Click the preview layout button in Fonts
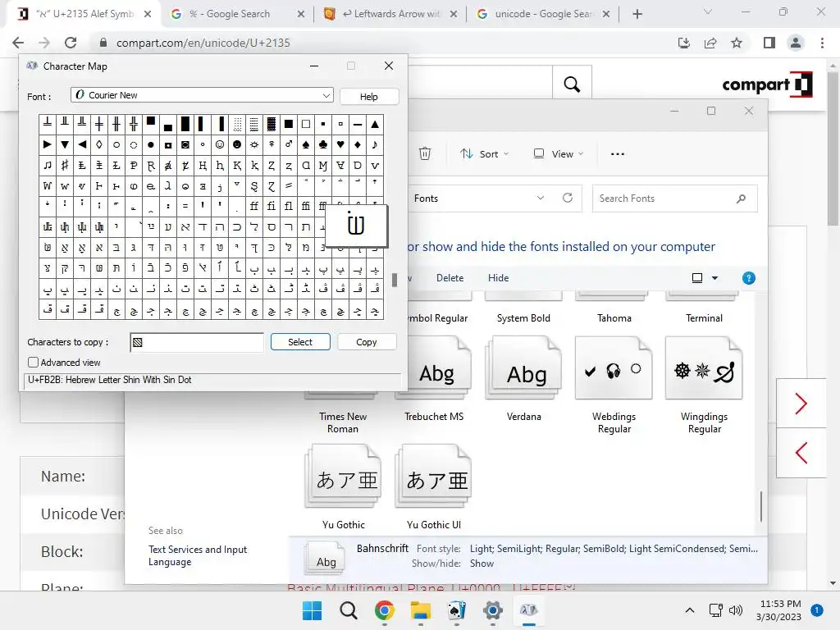Screen dimensions: 840x630 697,278
